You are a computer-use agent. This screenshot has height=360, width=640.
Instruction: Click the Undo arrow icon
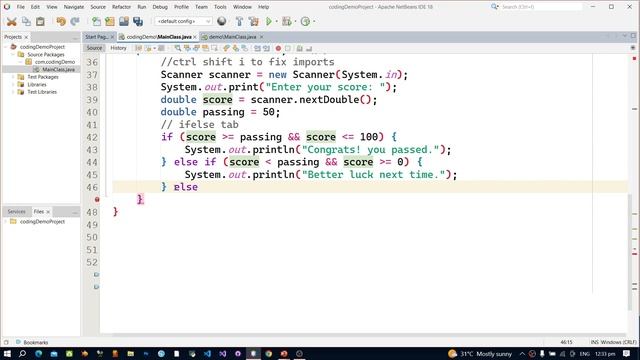pyautogui.click(x=61, y=21)
